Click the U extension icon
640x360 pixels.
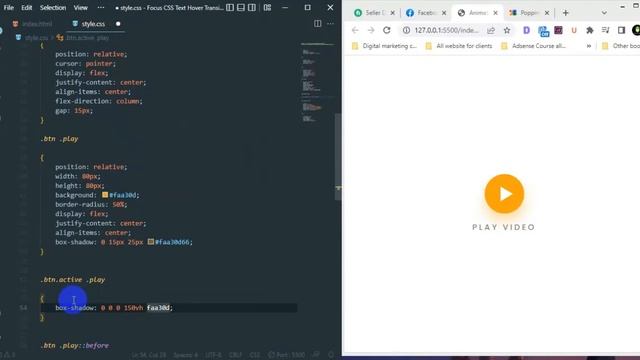coord(574,30)
